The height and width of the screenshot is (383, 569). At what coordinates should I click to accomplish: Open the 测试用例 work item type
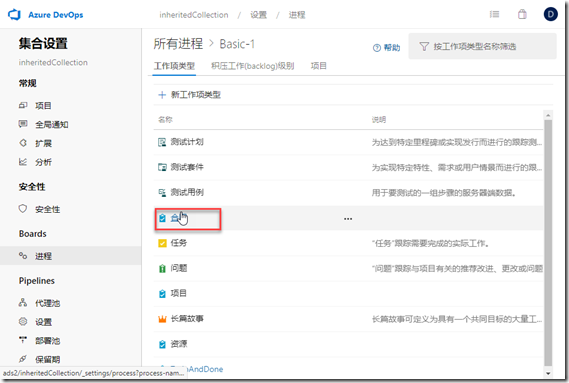pyautogui.click(x=187, y=192)
